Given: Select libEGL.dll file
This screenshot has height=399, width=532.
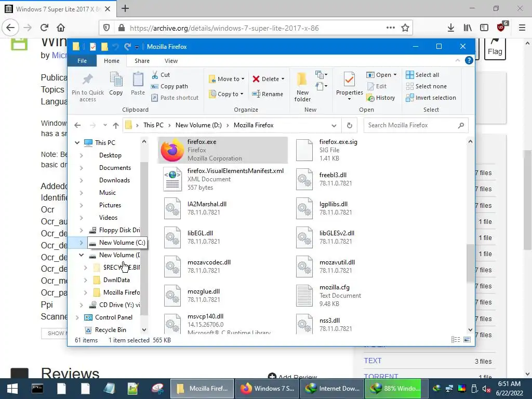Looking at the screenshot, I should point(222,237).
